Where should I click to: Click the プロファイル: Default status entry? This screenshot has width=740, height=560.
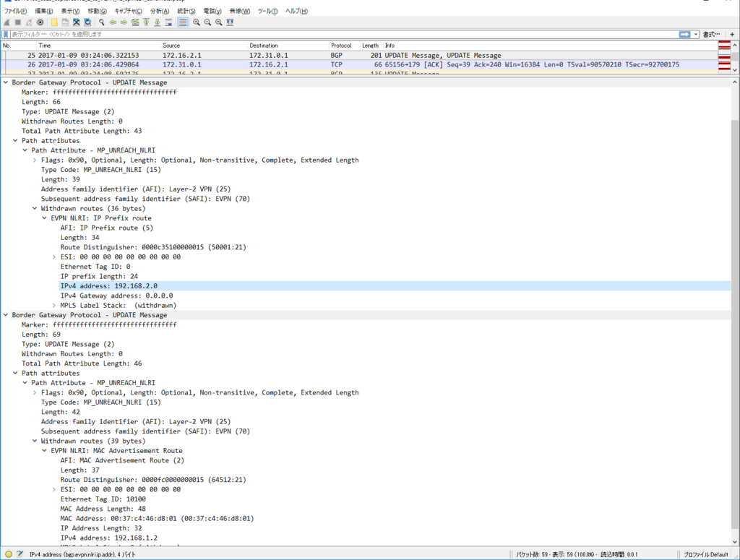pyautogui.click(x=705, y=554)
